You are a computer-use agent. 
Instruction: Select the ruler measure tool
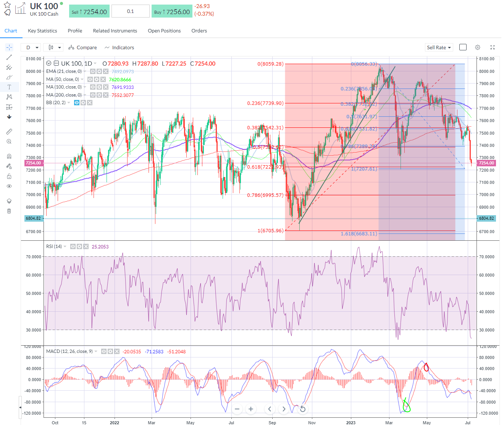click(9, 132)
